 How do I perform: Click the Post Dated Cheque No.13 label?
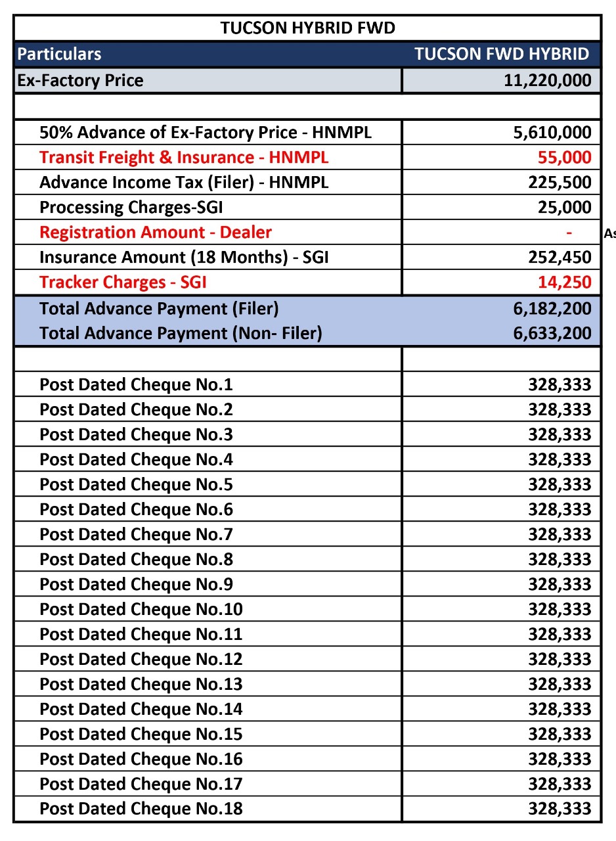click(141, 684)
